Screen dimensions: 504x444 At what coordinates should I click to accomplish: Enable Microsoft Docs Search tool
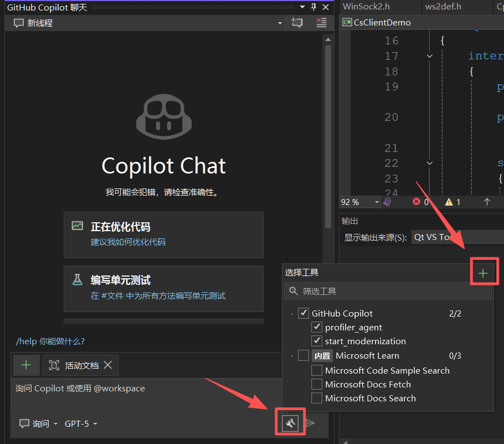pos(317,398)
